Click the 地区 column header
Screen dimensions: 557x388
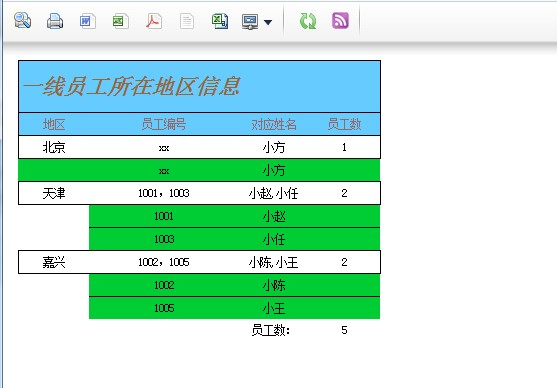click(54, 124)
